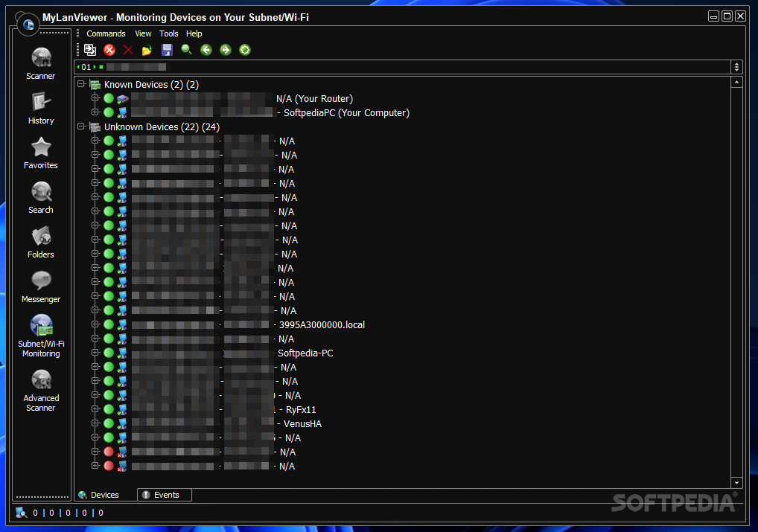Select Unknown Devices (22) (24) group
Screen dimensions: 758x532
162,127
